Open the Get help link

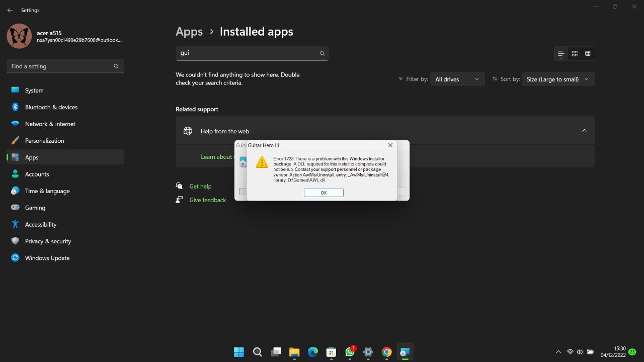pyautogui.click(x=200, y=187)
